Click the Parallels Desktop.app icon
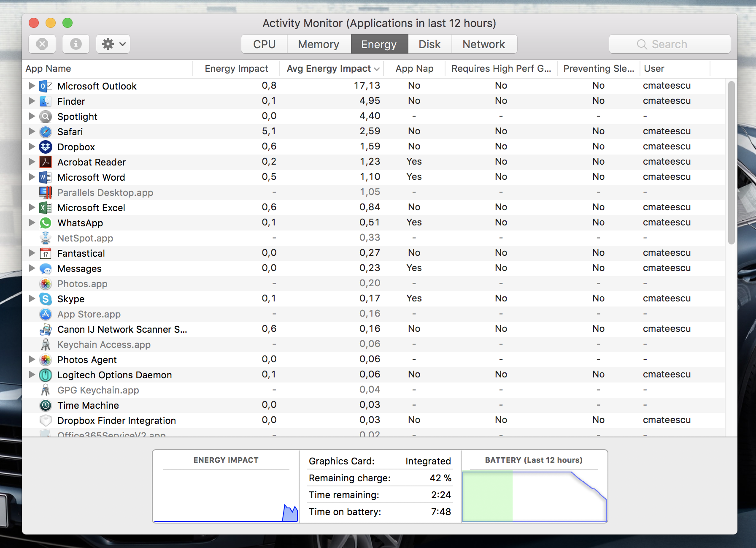756x548 pixels. (46, 193)
